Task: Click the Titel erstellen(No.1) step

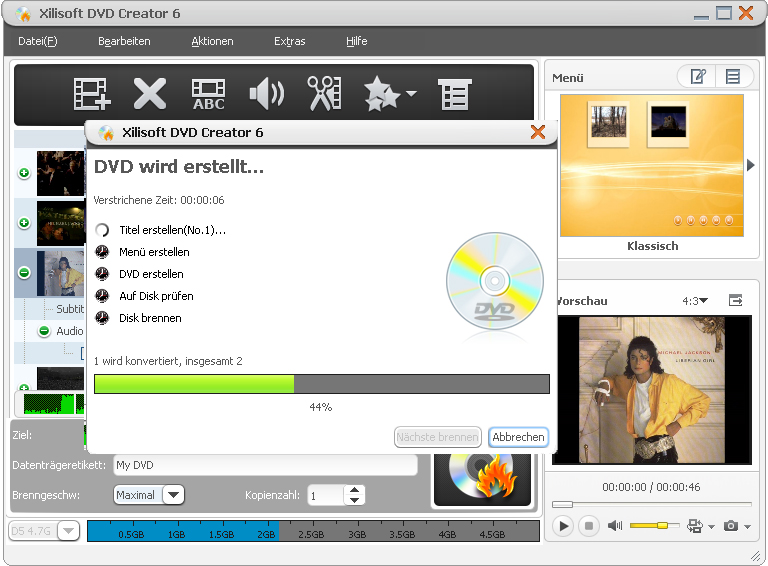Action: pos(172,230)
